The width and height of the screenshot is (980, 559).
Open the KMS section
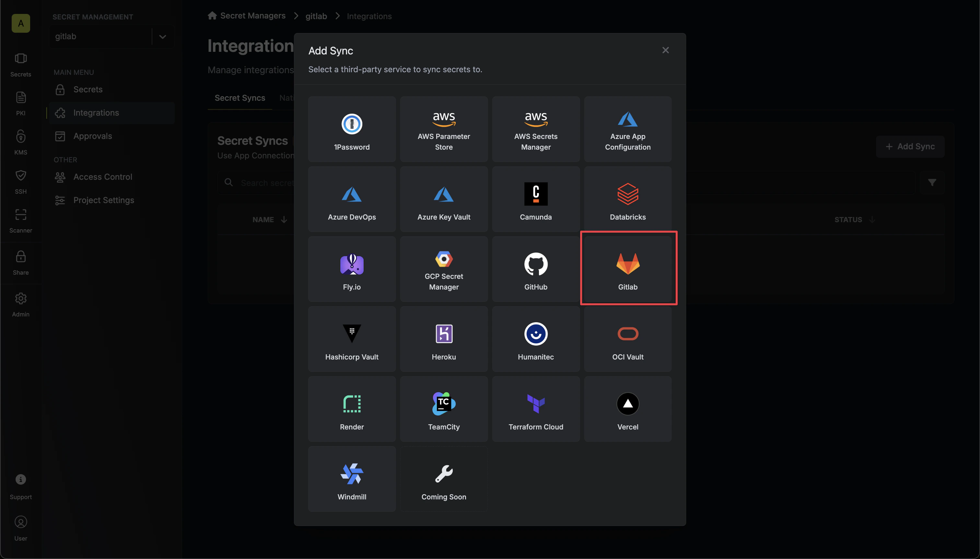[21, 143]
